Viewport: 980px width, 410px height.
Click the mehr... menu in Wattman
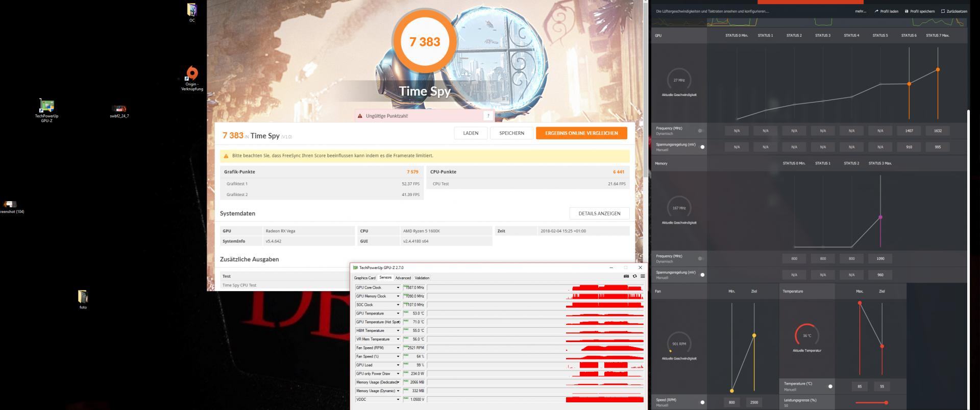pyautogui.click(x=861, y=11)
